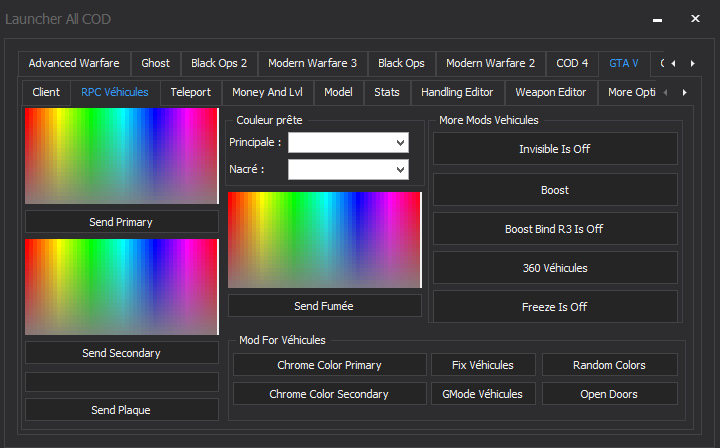Switch to Ghost tab
The image size is (720, 448).
pos(155,63)
